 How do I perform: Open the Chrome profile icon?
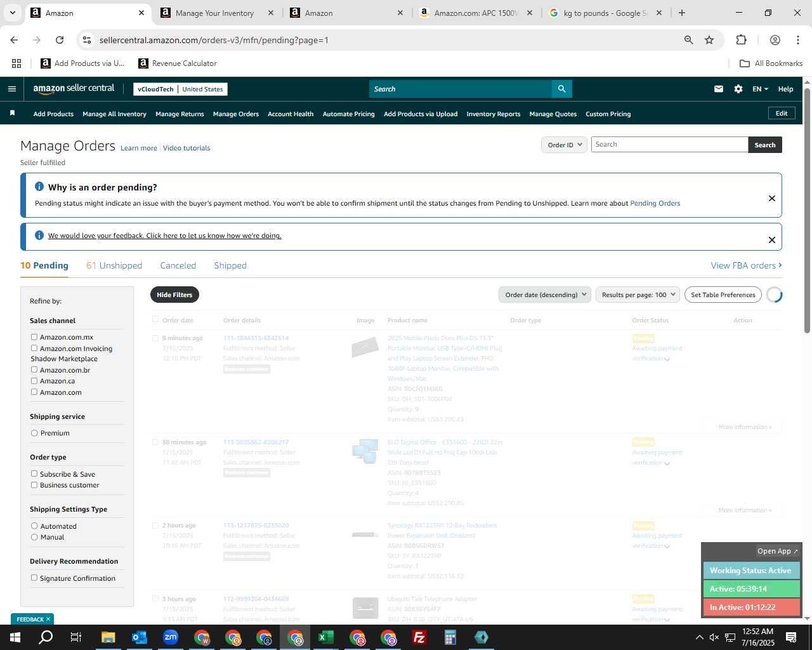(x=775, y=40)
